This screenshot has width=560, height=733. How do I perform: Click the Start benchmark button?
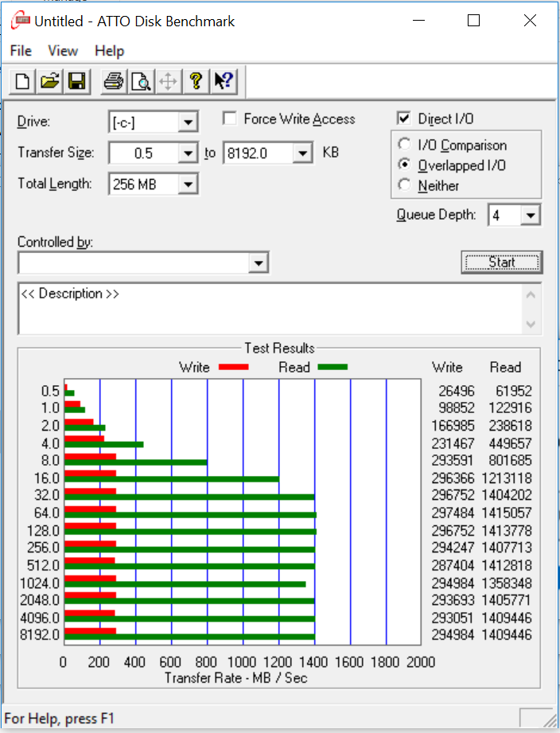coord(502,263)
